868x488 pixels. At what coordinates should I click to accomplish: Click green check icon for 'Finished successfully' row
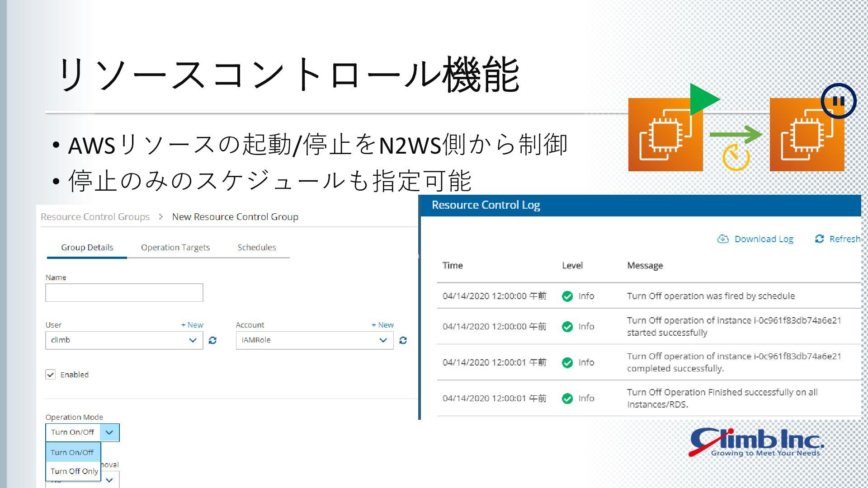(x=567, y=398)
